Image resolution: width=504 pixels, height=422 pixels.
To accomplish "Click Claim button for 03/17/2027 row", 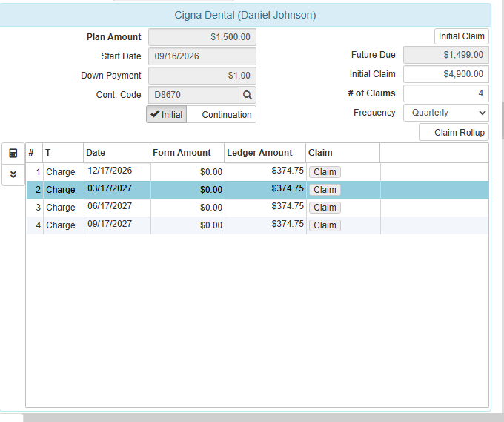I will click(x=325, y=190).
